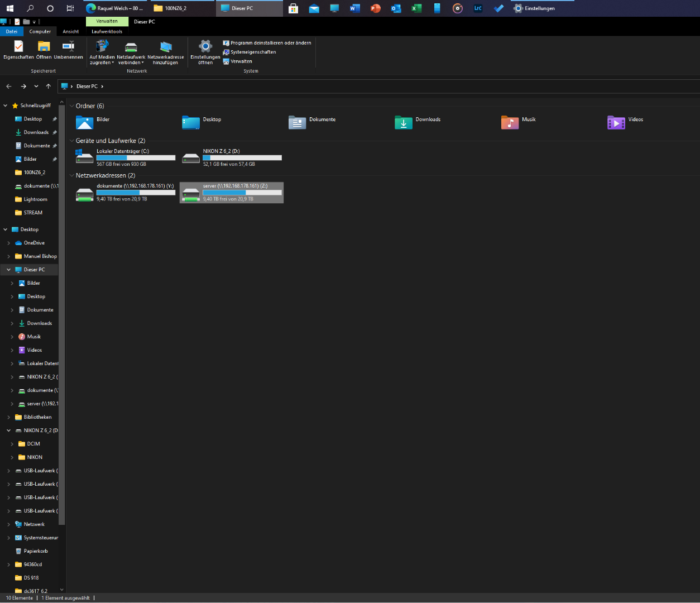Select Lightroom in the navigation pane
The image size is (700, 603).
(x=31, y=199)
